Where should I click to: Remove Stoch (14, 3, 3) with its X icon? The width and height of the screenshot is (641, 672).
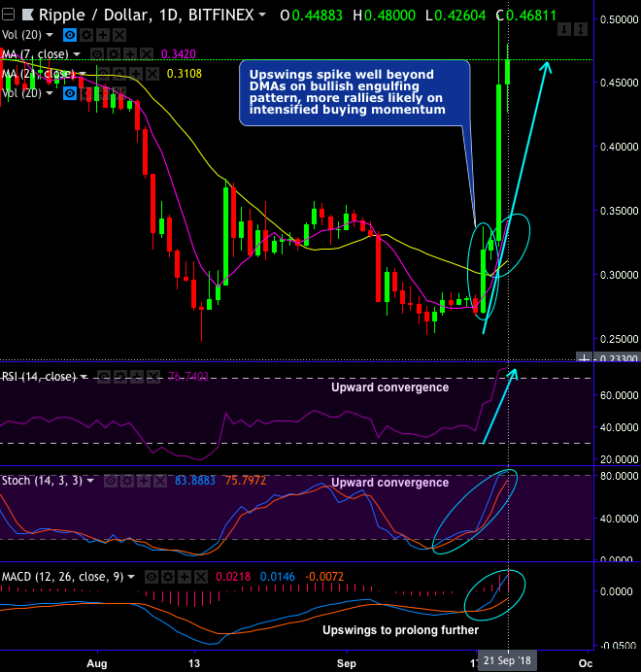pos(160,482)
